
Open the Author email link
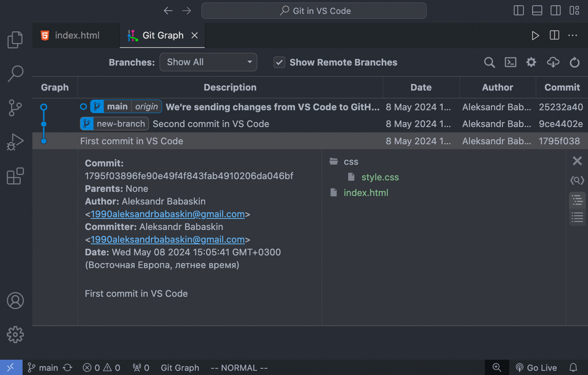168,214
